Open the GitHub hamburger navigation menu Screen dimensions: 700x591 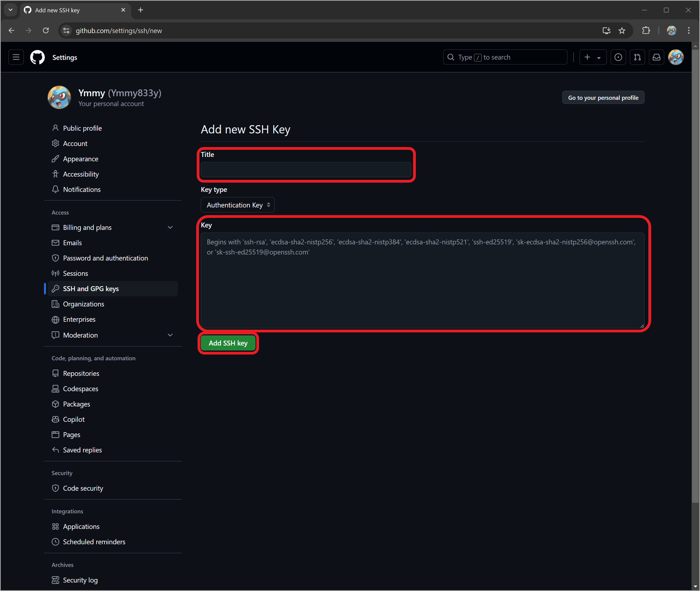pyautogui.click(x=16, y=57)
